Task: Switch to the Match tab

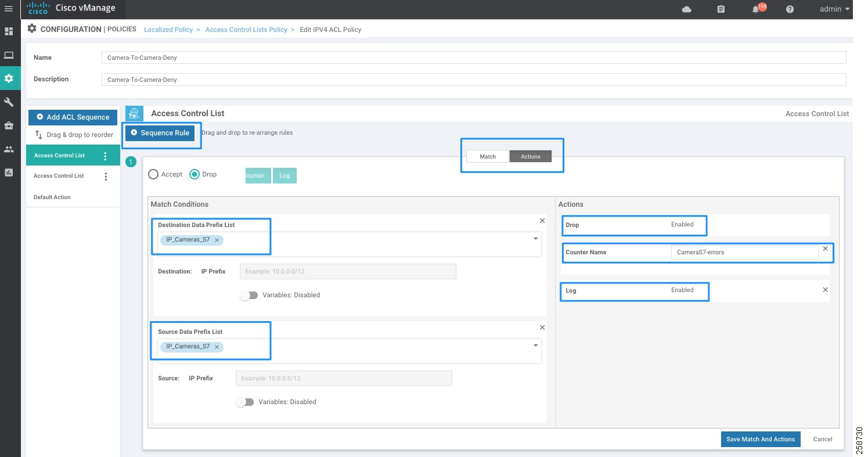Action: click(488, 156)
